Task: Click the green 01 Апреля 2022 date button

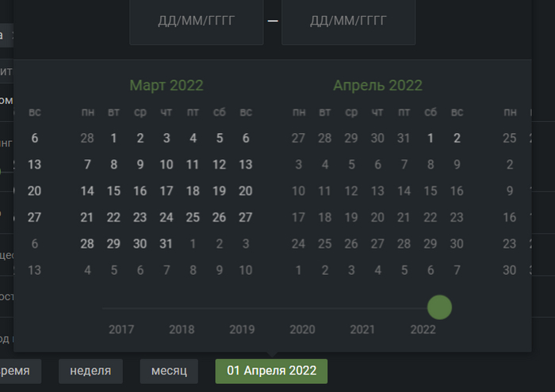Action: [271, 371]
